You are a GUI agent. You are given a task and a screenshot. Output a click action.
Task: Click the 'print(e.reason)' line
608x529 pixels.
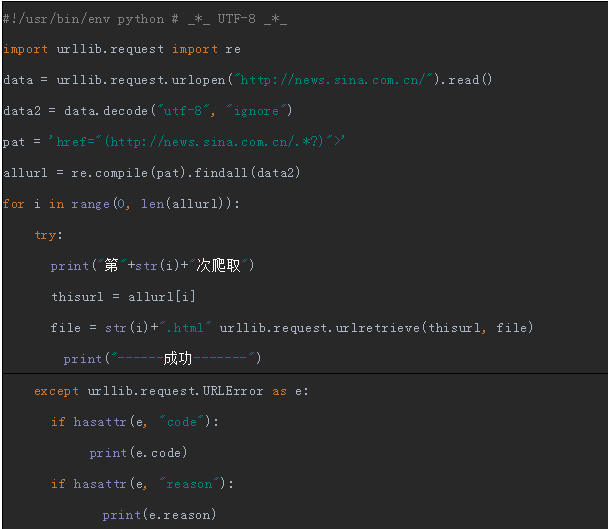pos(159,515)
